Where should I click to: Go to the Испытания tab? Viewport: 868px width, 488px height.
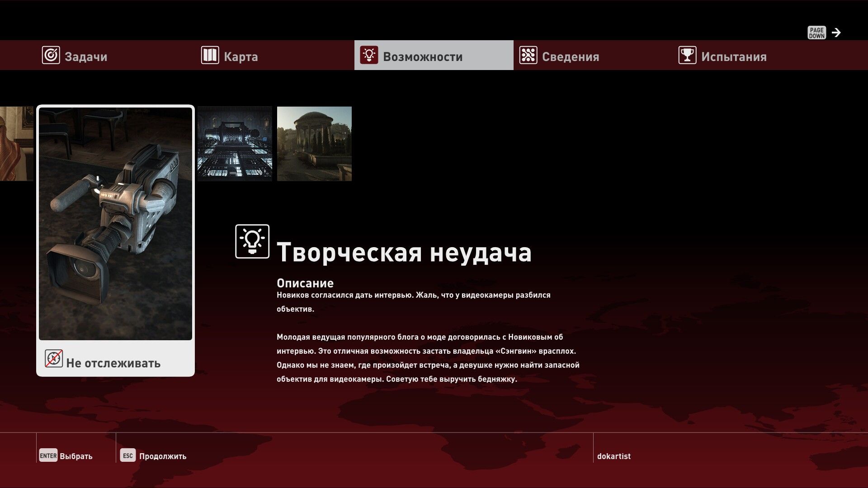[x=733, y=56]
